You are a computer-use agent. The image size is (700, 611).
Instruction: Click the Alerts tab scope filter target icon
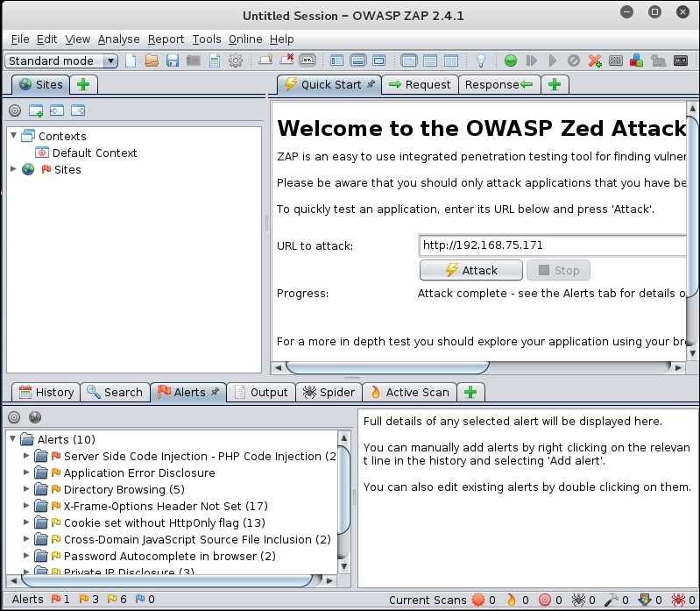[x=14, y=417]
